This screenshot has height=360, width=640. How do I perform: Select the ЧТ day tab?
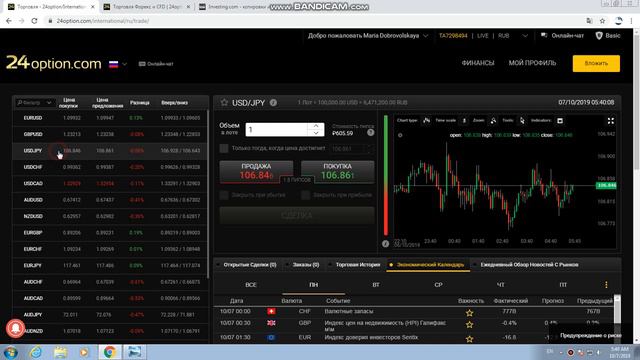tap(501, 285)
